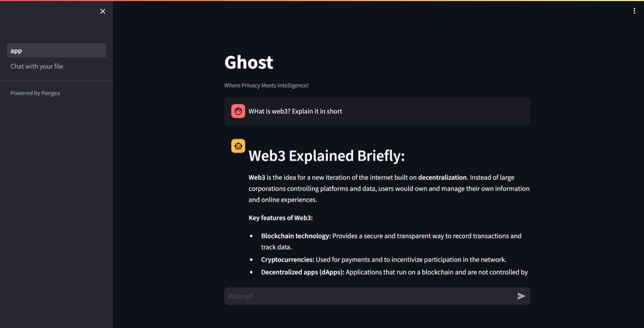
Task: Click the bold word decentralization
Action: click(x=442, y=178)
